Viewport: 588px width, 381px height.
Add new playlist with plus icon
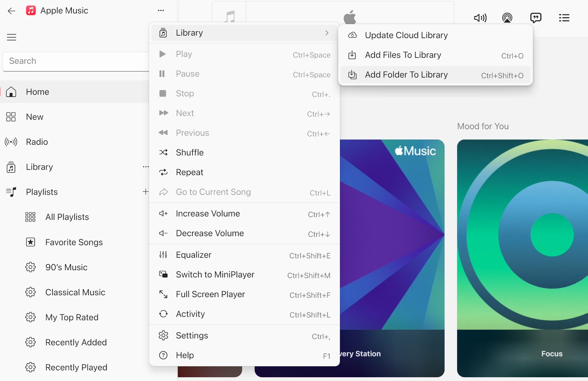(145, 192)
